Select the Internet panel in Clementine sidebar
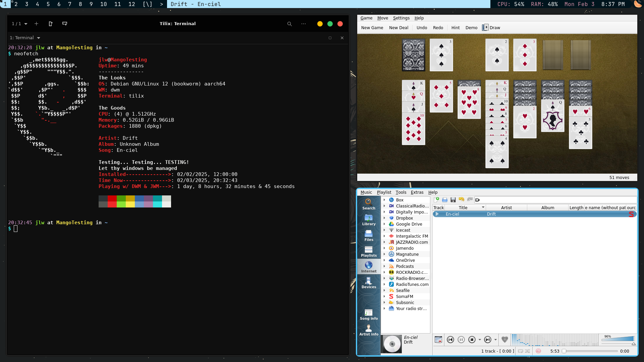The image size is (644, 362). pos(369,267)
